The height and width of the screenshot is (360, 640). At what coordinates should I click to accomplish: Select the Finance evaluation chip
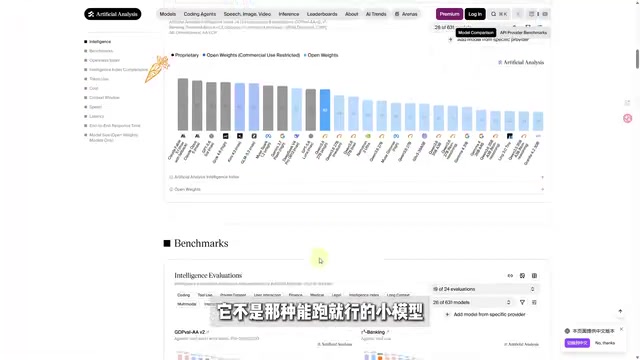point(296,295)
